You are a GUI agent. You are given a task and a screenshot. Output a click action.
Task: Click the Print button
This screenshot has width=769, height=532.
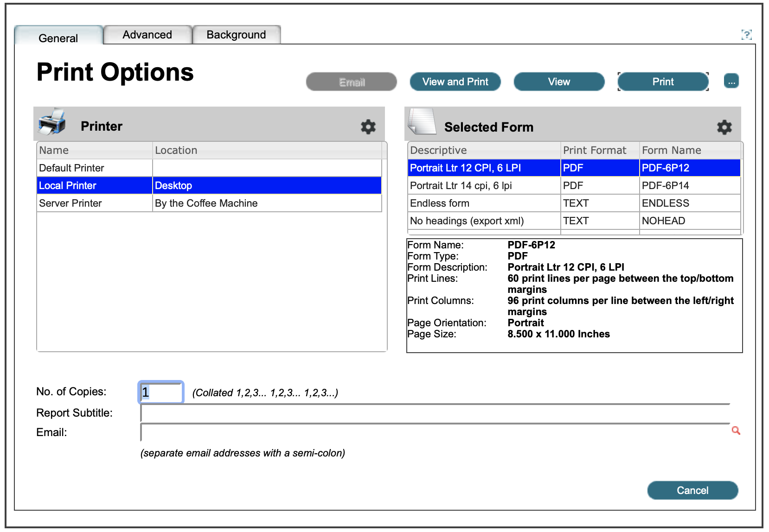click(663, 82)
